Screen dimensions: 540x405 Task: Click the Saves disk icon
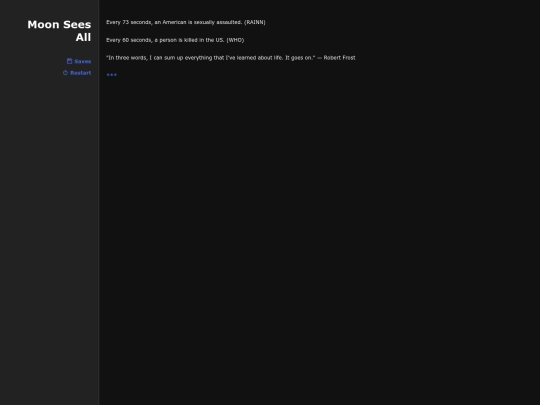coord(70,61)
